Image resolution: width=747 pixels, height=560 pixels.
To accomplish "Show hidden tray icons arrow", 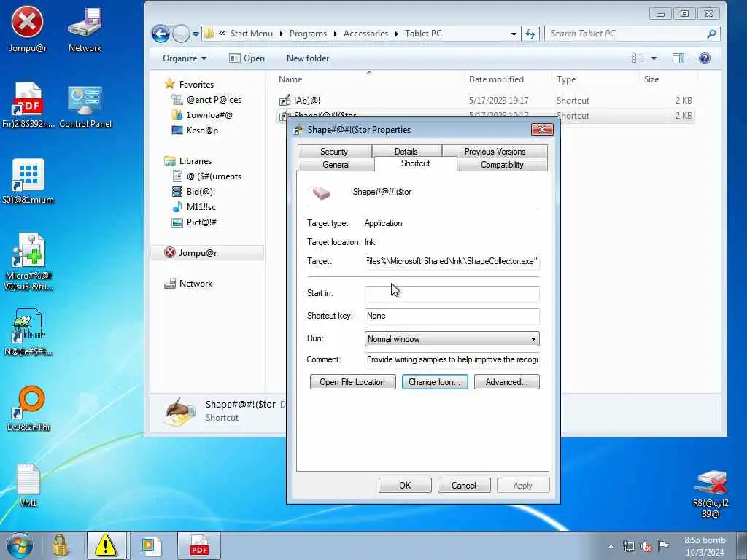I will (x=611, y=547).
